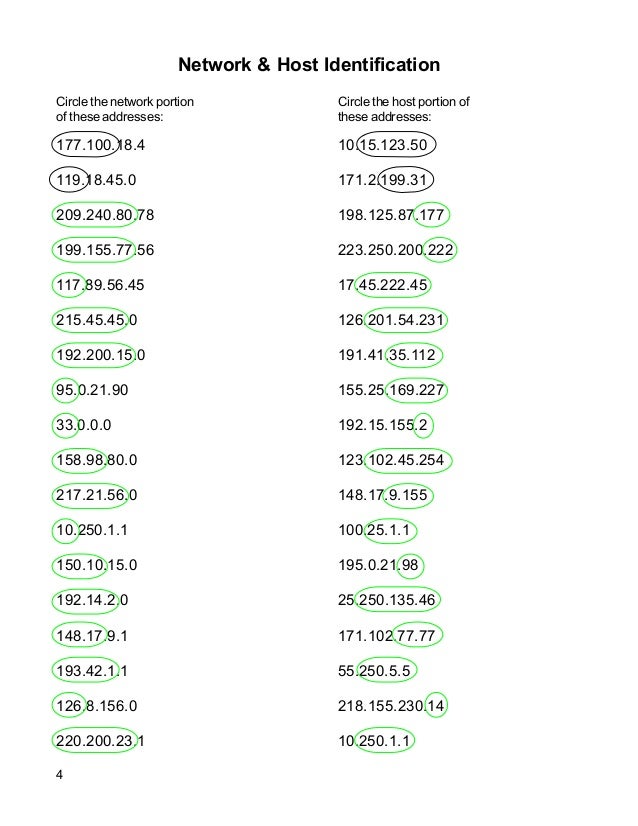Select the address 158.98.80.0

96,460
